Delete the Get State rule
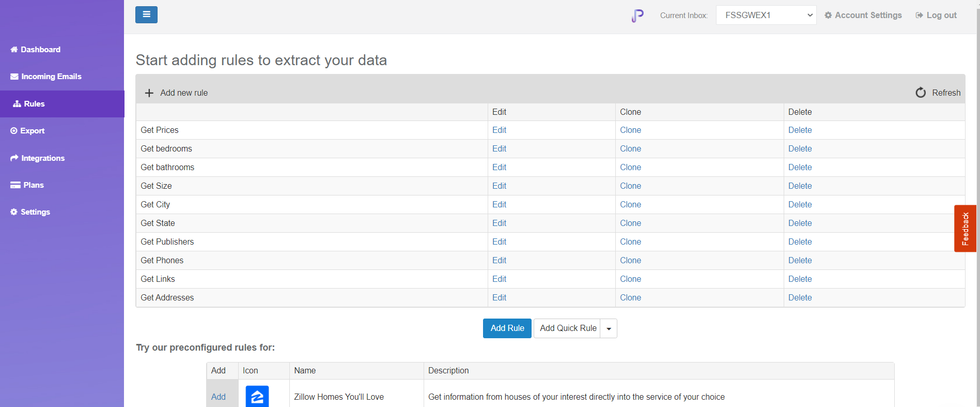The image size is (980, 407). point(800,223)
